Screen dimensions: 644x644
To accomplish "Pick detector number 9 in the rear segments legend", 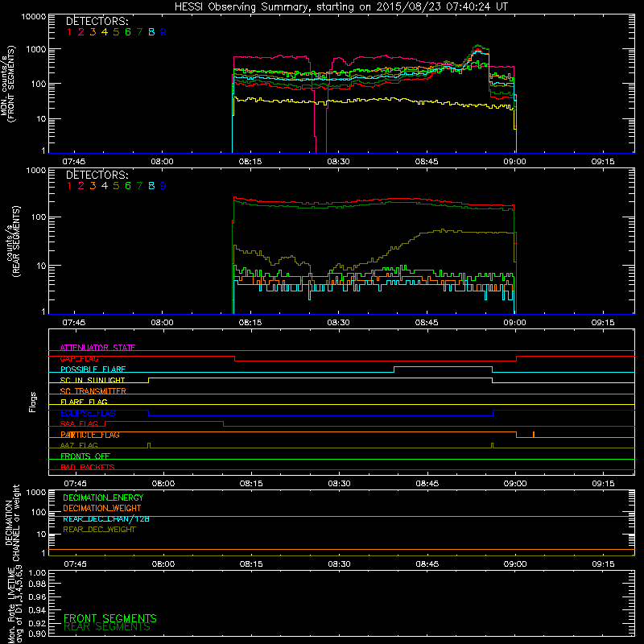I will pos(163,186).
